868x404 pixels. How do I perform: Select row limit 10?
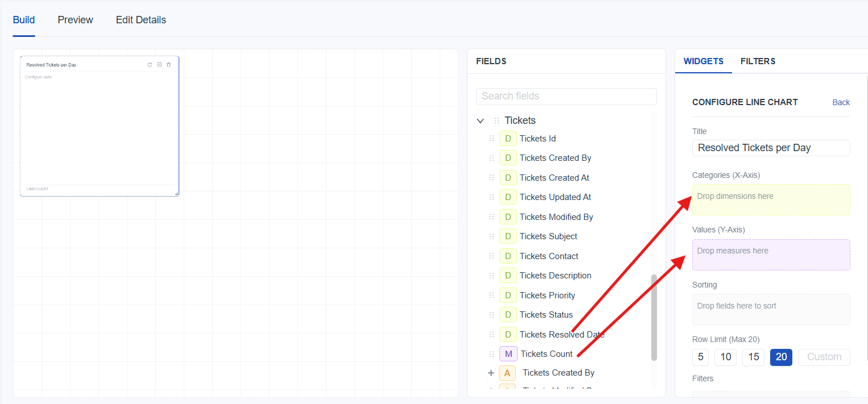(725, 357)
